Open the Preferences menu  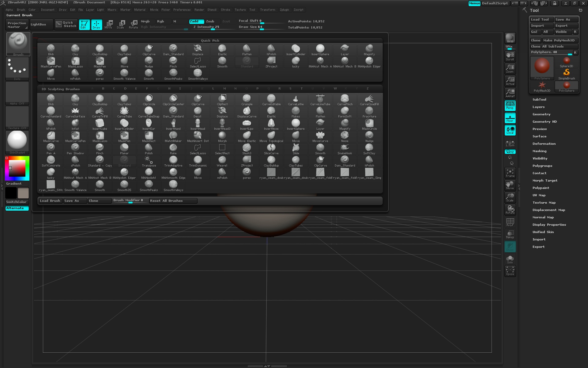tap(182, 10)
